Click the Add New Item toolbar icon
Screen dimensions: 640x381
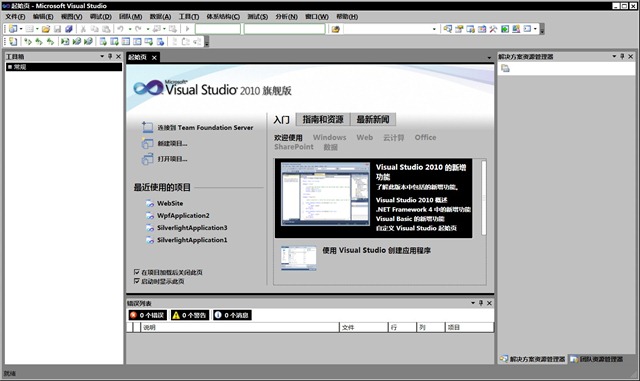point(29,29)
